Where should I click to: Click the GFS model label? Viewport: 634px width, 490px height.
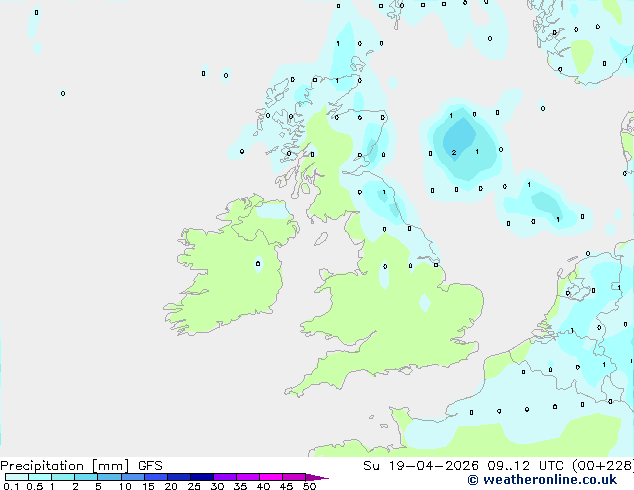pos(150,466)
